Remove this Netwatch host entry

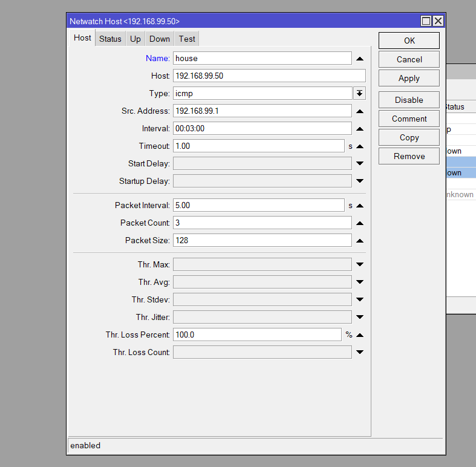[409, 156]
